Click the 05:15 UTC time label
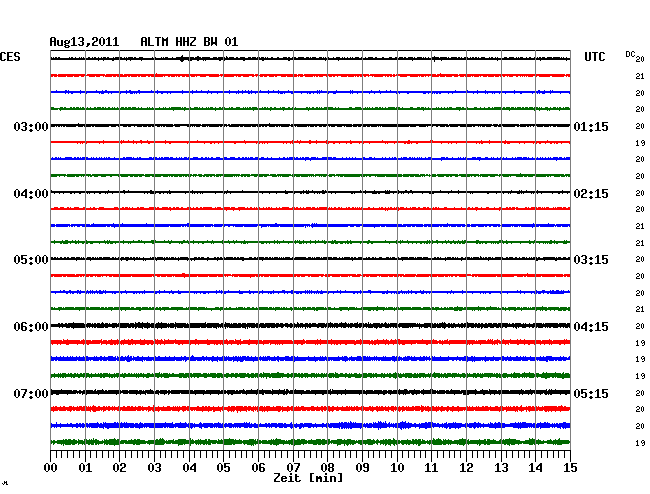This screenshot has width=650, height=494. point(591,393)
